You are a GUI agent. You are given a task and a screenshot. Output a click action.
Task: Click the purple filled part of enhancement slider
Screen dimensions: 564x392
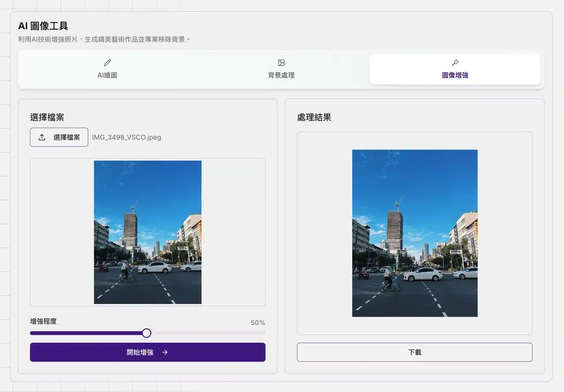[x=88, y=333]
